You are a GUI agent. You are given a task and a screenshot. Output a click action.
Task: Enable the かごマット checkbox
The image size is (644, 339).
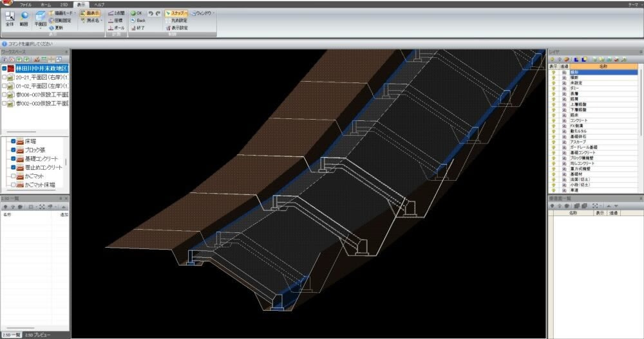(x=14, y=176)
